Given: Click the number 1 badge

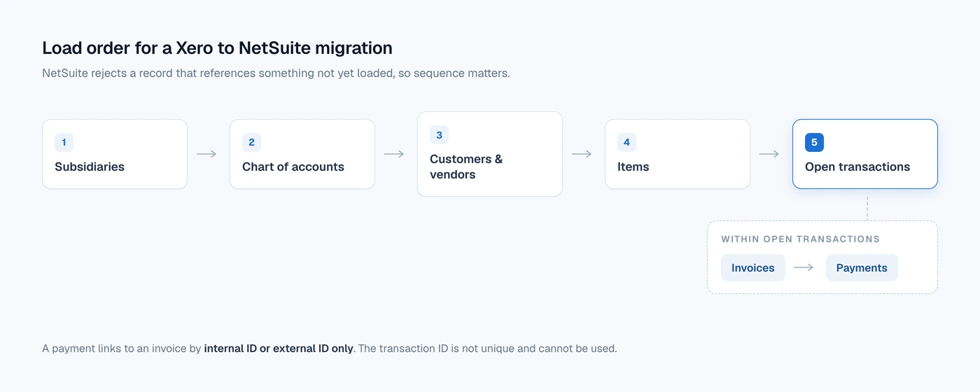Looking at the screenshot, I should [64, 142].
